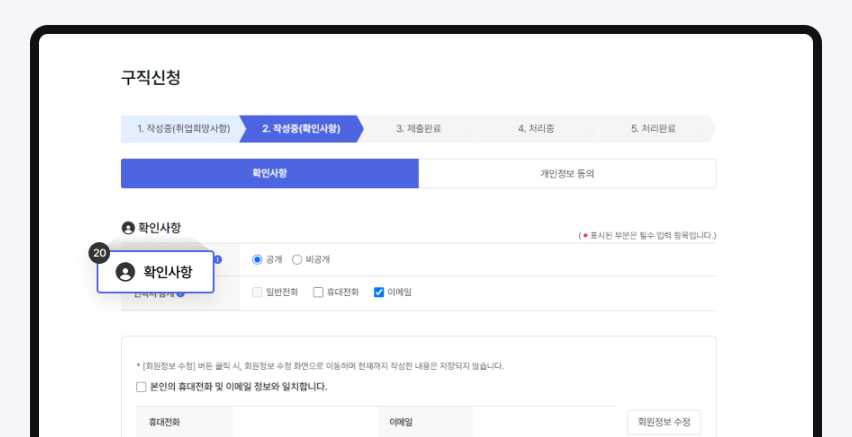Click step 5. 처리완료
This screenshot has height=437, width=852.
[654, 129]
